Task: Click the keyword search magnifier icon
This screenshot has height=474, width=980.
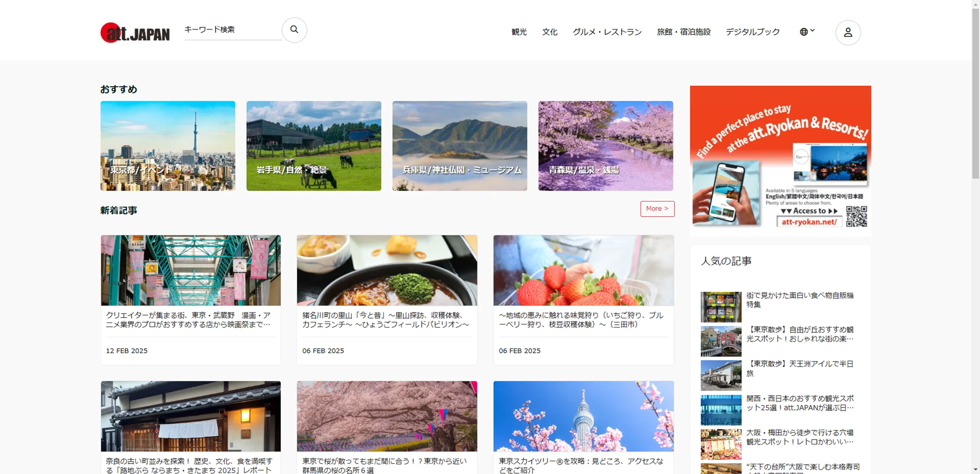Action: [x=294, y=30]
